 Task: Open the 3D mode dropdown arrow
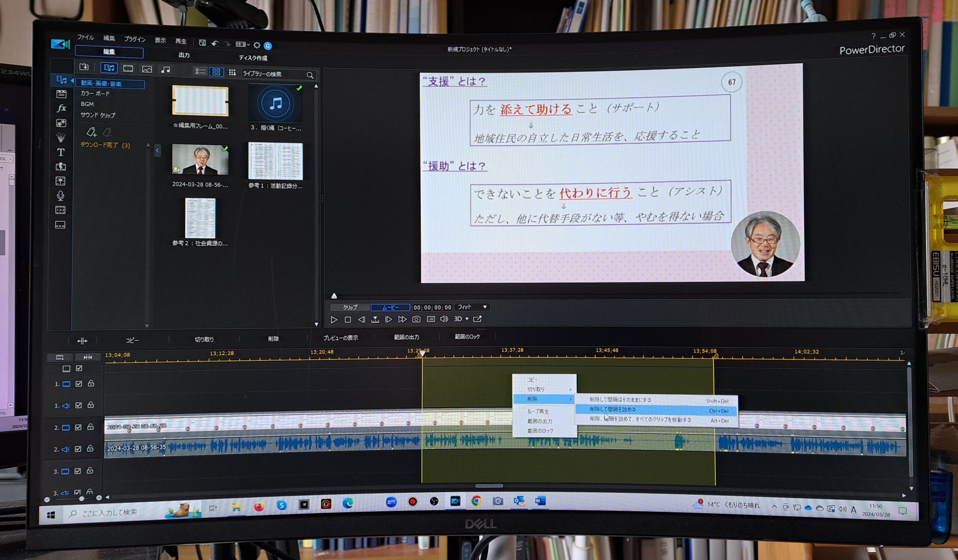click(x=467, y=319)
